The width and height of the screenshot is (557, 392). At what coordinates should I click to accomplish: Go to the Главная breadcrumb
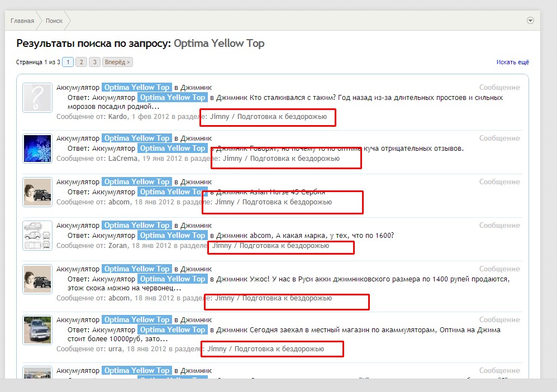pyautogui.click(x=22, y=21)
